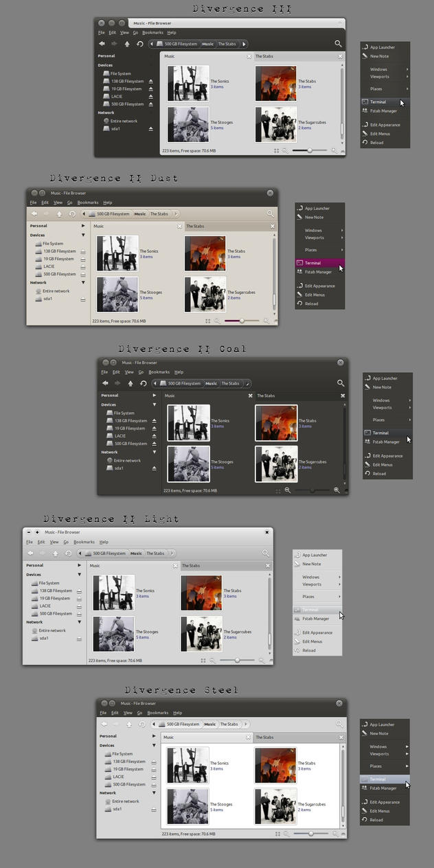Collapse the Network section in Divergence Steel sidebar
The height and width of the screenshot is (868, 434).
(x=154, y=792)
